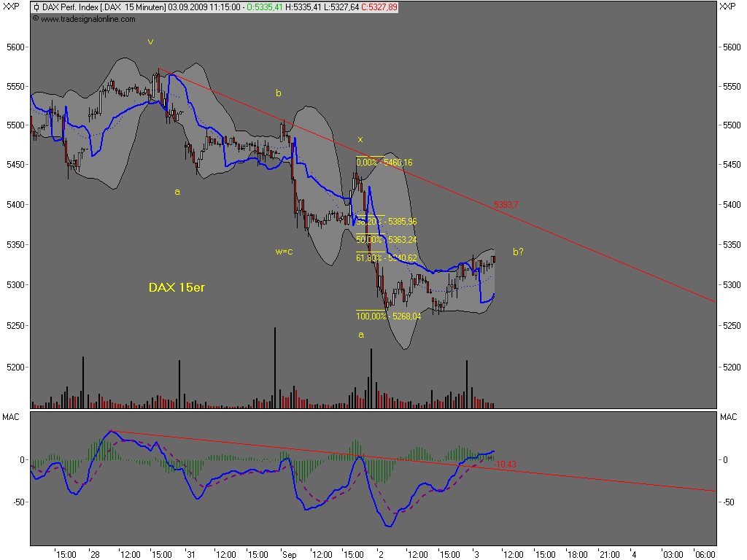Select the wave label b?

coord(519,252)
